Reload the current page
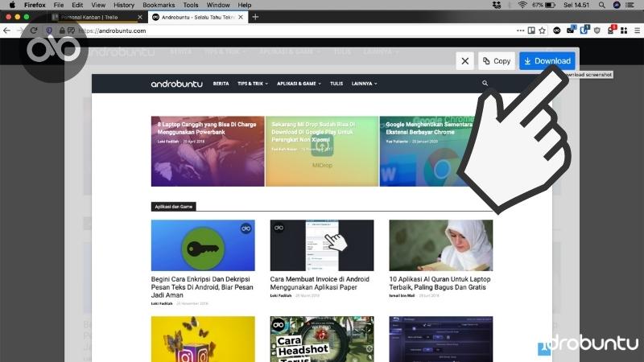The image size is (644, 362). click(34, 31)
